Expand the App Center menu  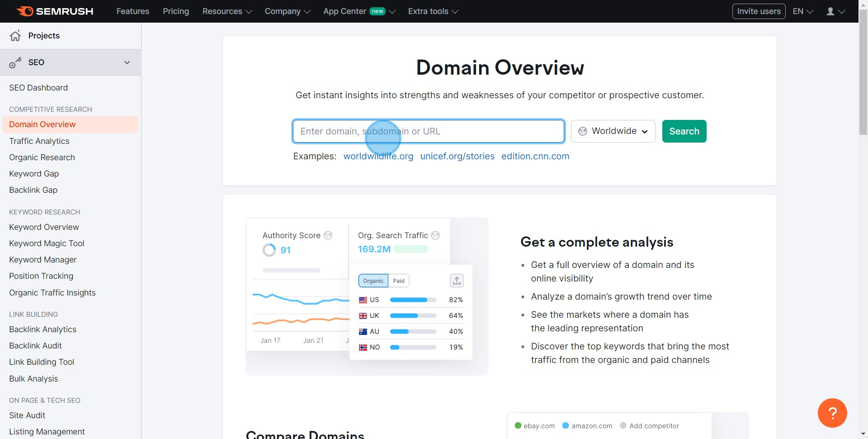(359, 11)
